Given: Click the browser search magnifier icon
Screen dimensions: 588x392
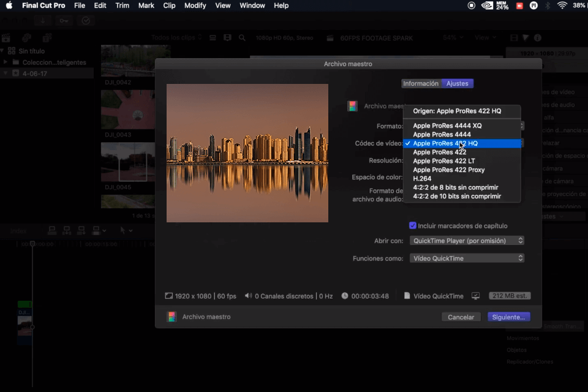Looking at the screenshot, I should 243,38.
